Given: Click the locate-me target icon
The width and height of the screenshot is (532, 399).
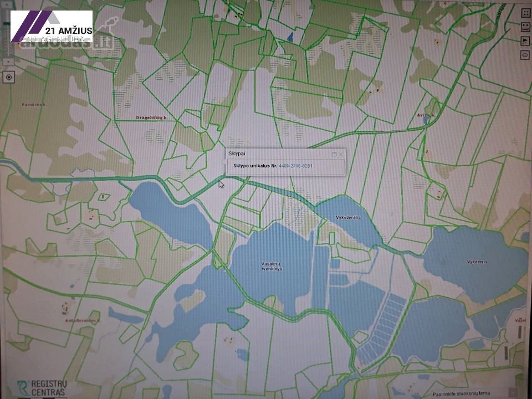Looking at the screenshot, I should pos(9,77).
